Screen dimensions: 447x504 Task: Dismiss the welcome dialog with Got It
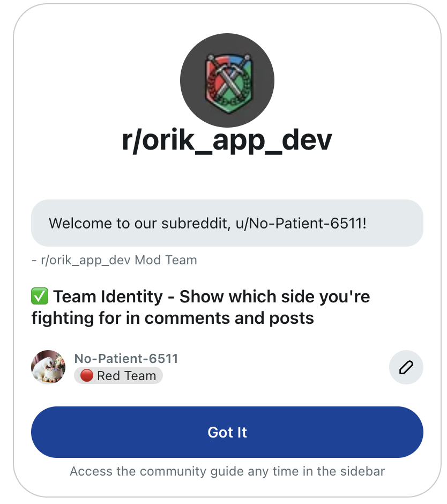pos(227,432)
